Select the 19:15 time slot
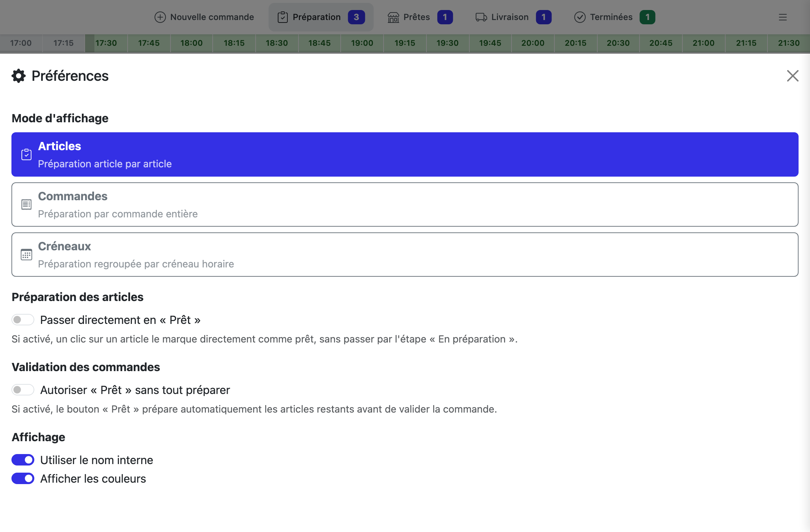Image resolution: width=810 pixels, height=532 pixels. 405,43
